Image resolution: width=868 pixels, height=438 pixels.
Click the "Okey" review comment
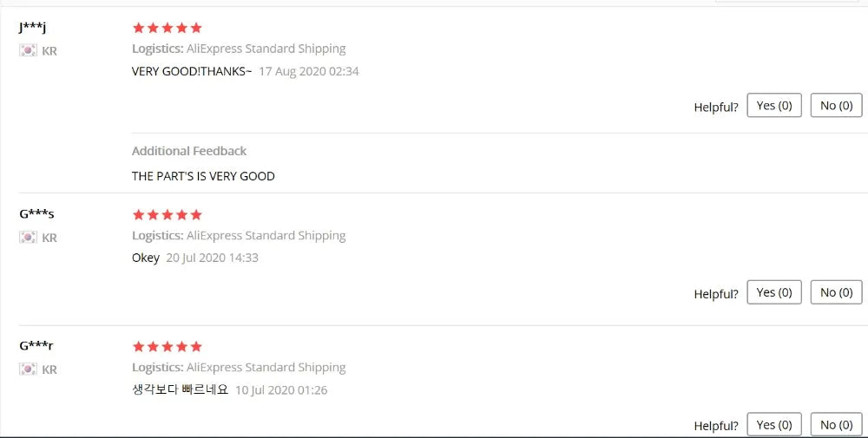click(146, 258)
